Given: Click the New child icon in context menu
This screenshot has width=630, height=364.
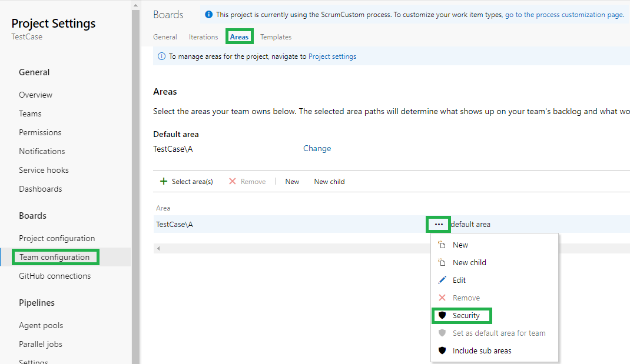Looking at the screenshot, I should point(442,263).
